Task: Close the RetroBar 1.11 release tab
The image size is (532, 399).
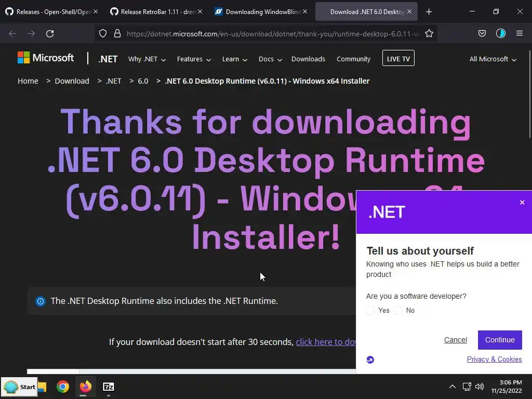Action: tap(200, 11)
